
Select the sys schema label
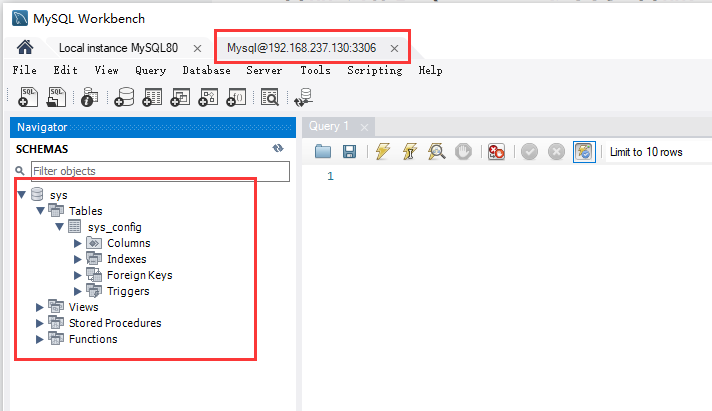(59, 195)
